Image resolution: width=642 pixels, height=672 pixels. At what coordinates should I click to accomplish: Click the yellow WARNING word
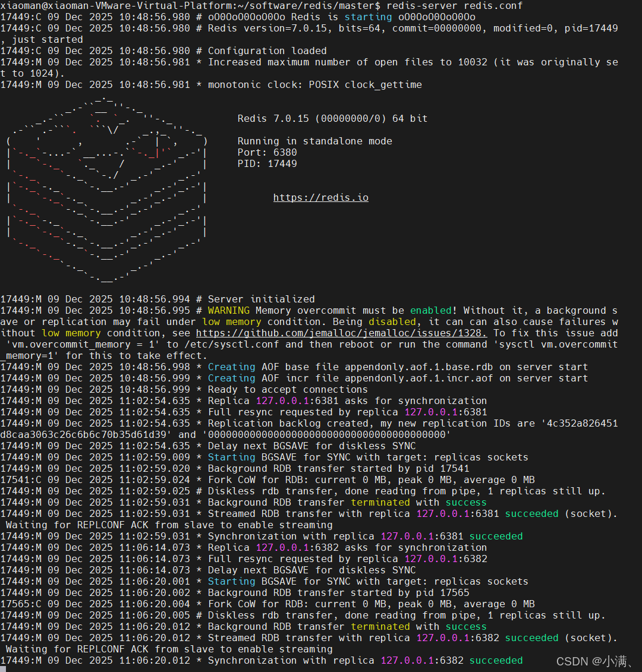[x=229, y=310]
